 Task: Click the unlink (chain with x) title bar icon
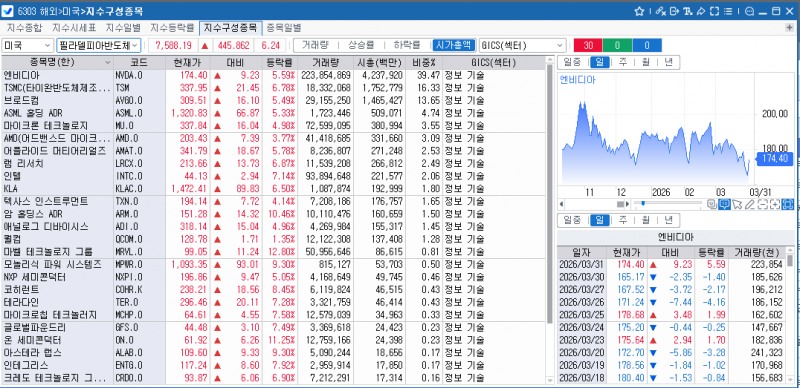pyautogui.click(x=661, y=11)
